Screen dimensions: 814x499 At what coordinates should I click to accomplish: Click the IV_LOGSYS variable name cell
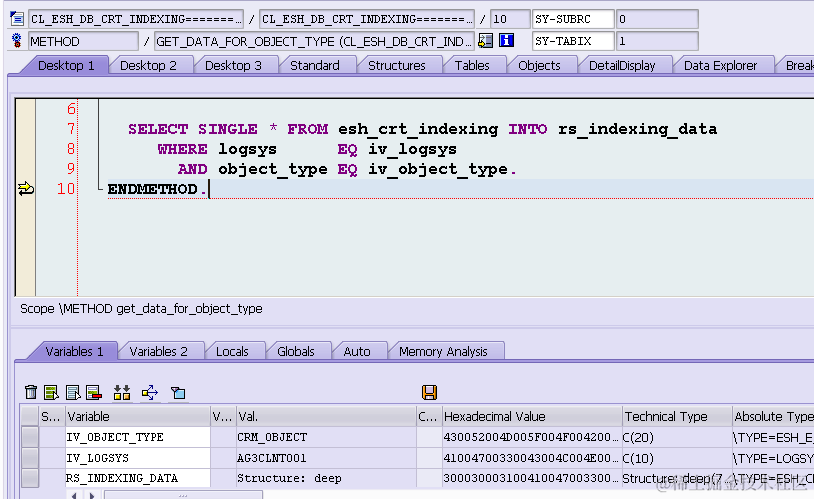pyautogui.click(x=138, y=458)
